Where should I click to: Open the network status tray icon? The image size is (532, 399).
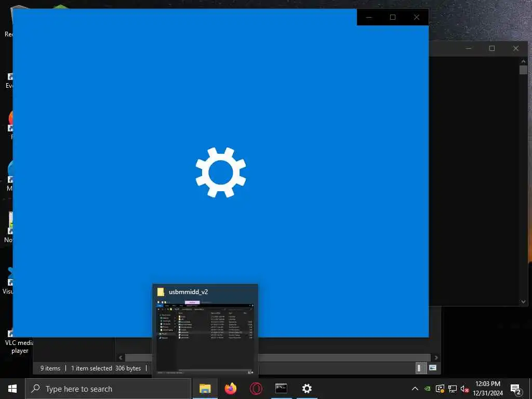453,389
